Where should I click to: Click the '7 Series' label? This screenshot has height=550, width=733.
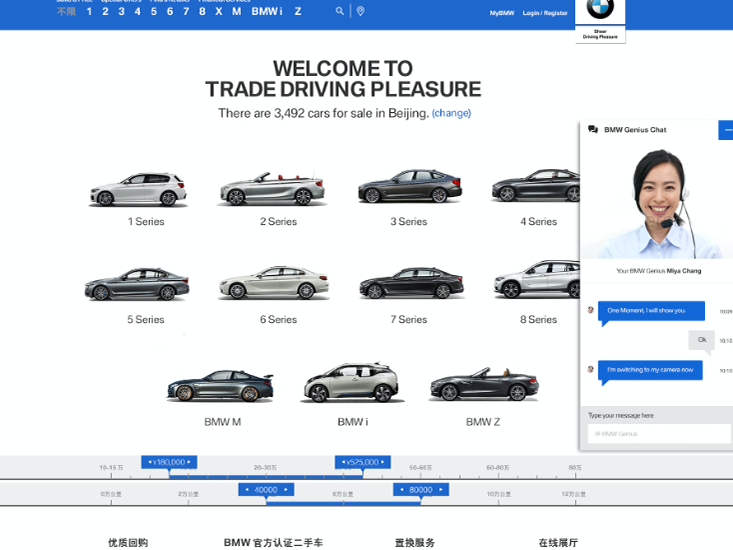[409, 320]
